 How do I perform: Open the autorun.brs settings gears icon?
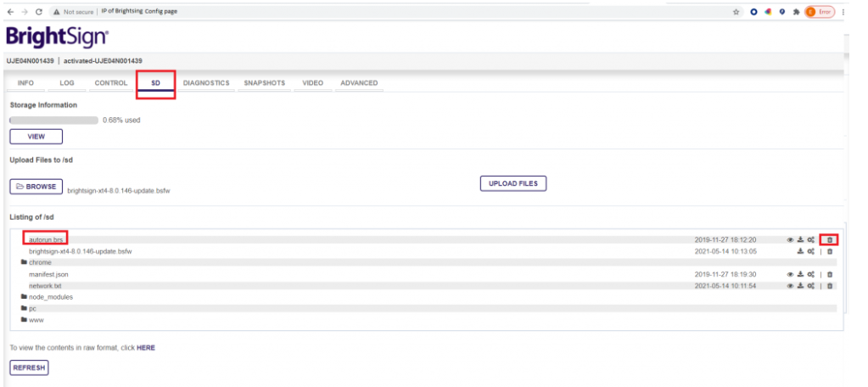pyautogui.click(x=810, y=239)
